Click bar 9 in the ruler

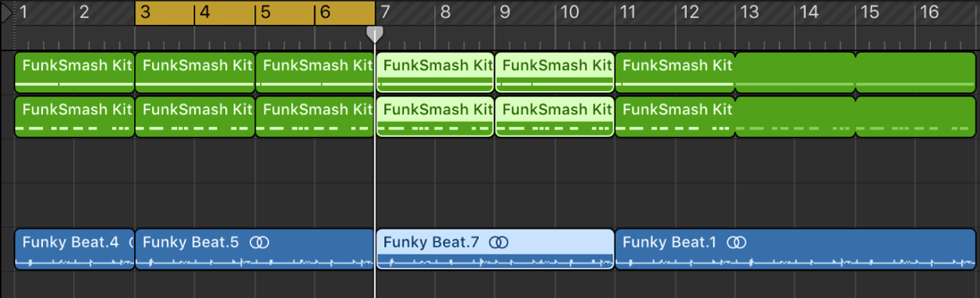[x=505, y=12]
